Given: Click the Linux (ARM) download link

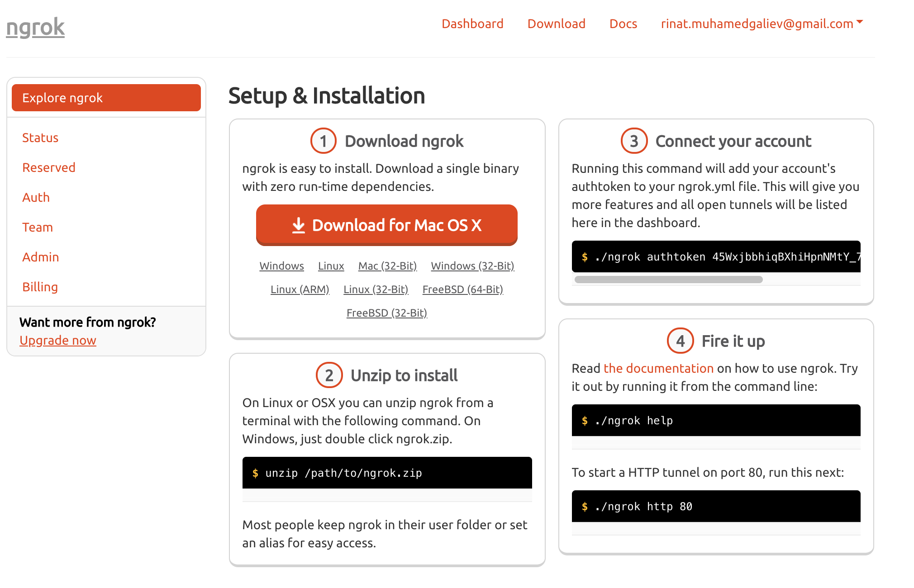Looking at the screenshot, I should [x=300, y=289].
